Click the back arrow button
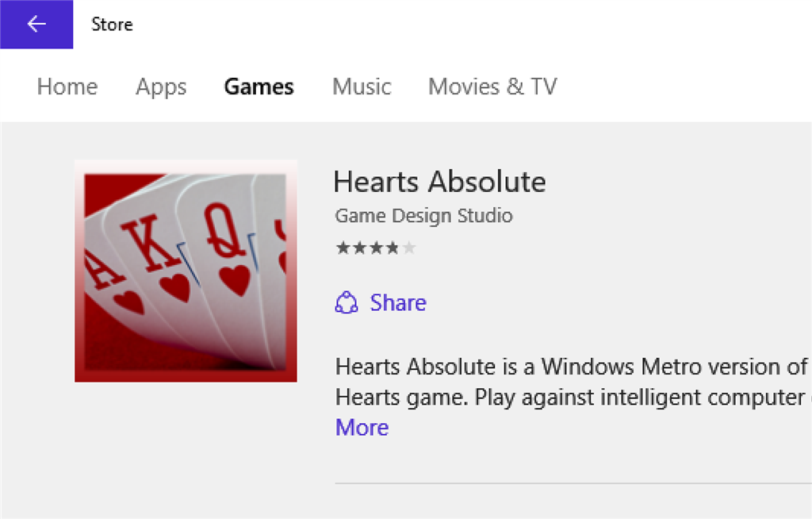The image size is (812, 519). click(x=36, y=24)
